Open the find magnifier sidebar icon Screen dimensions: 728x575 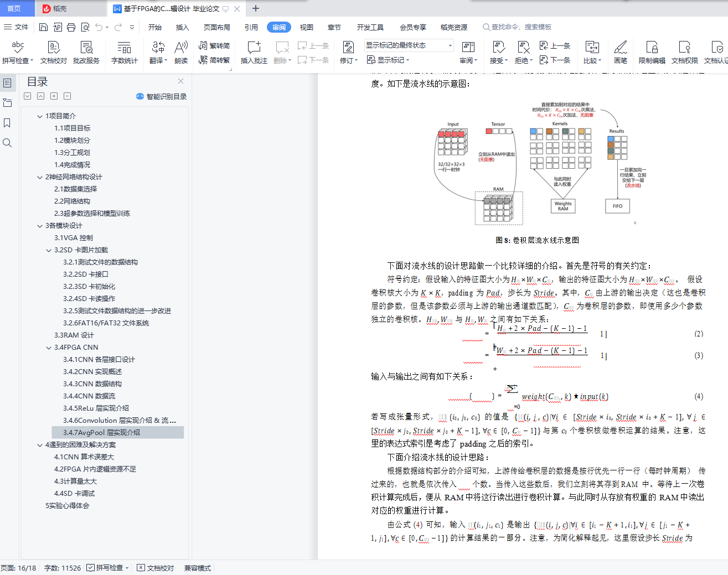coord(7,143)
